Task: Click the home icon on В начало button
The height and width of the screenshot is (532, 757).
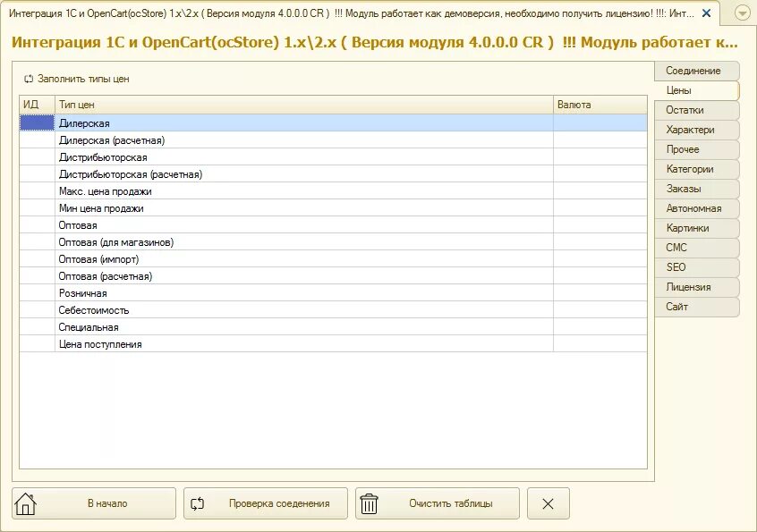Action: 26,503
